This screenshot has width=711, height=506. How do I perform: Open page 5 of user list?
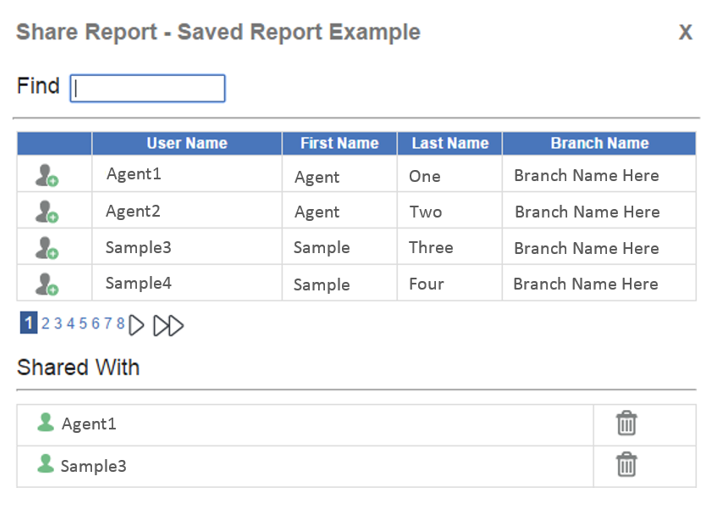(x=83, y=324)
